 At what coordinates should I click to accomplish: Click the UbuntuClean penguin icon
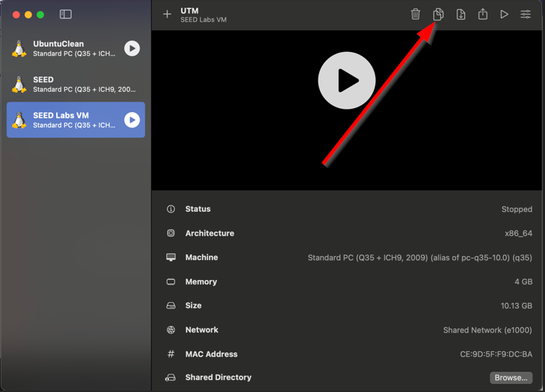point(19,48)
